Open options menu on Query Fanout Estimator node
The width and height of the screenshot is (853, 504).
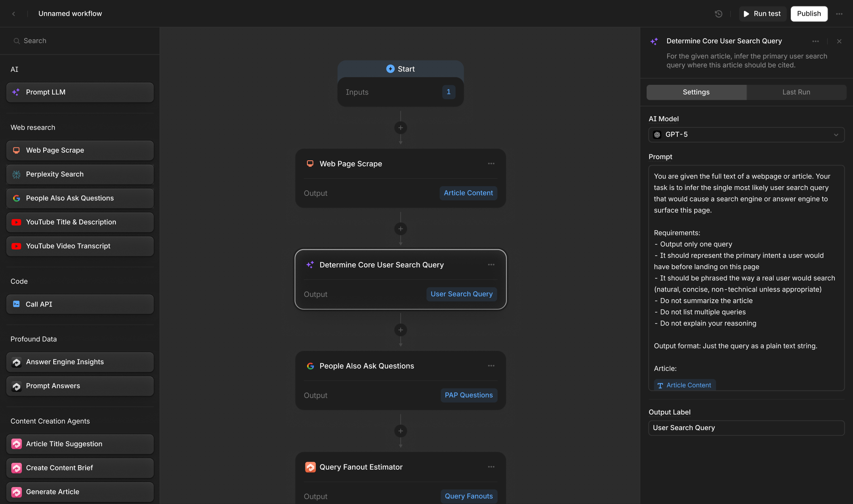[491, 467]
